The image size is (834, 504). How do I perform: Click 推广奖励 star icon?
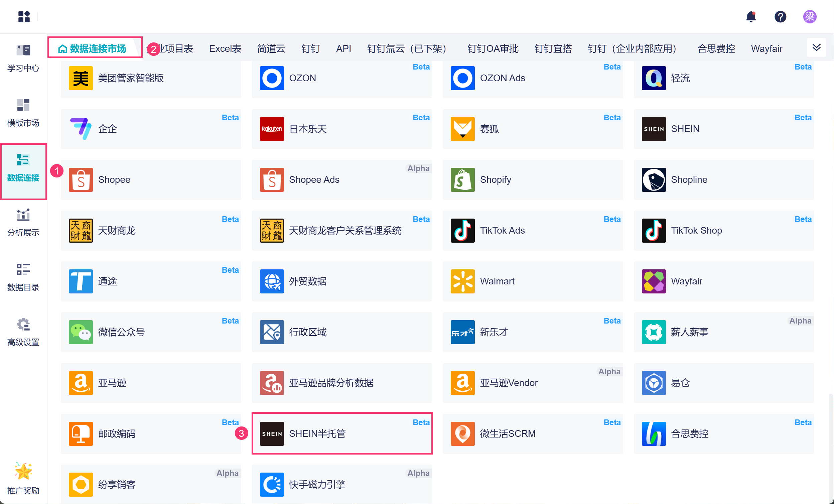coord(23,471)
